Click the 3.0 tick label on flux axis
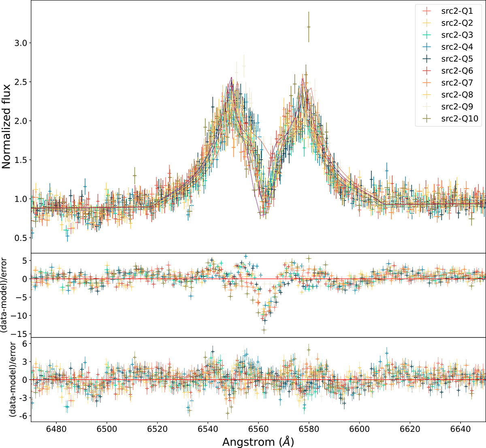The image size is (486, 448). (20, 43)
